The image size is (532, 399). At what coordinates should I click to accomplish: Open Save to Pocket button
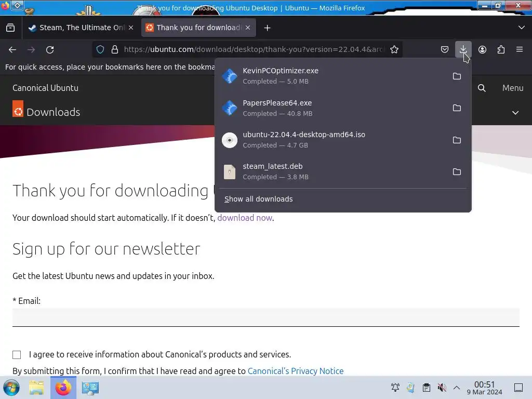(x=445, y=49)
